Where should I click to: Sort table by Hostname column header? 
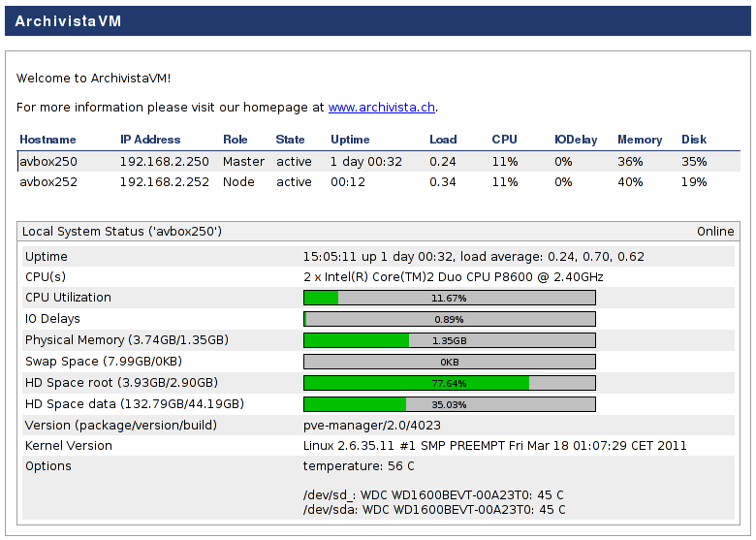point(47,140)
